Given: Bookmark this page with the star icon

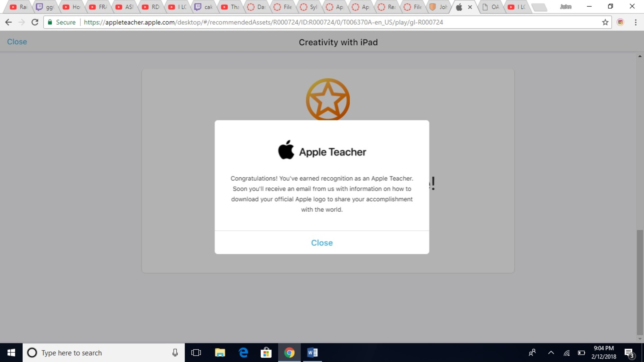Looking at the screenshot, I should (605, 22).
